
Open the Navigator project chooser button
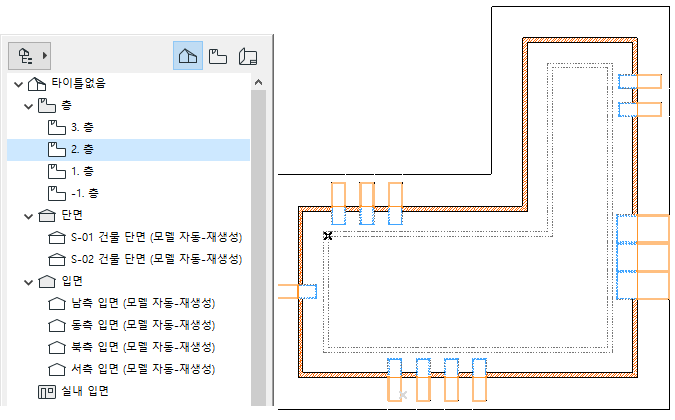(x=29, y=56)
